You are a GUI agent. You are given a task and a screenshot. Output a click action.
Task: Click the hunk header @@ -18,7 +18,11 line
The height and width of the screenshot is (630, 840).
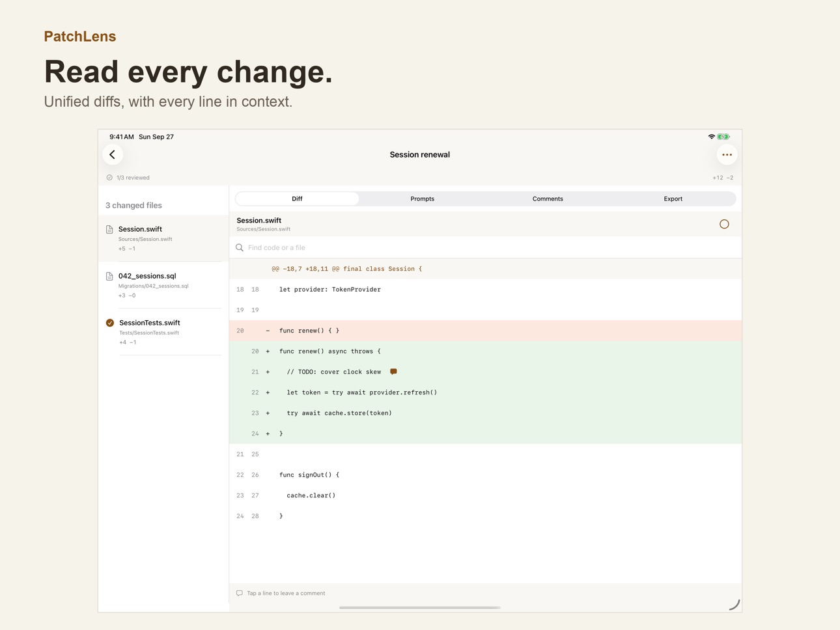pyautogui.click(x=485, y=269)
